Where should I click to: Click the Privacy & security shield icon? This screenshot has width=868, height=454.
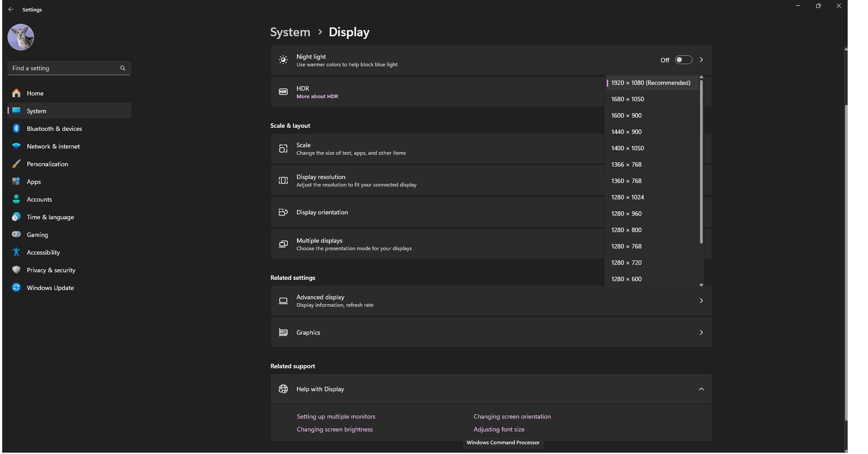point(16,270)
